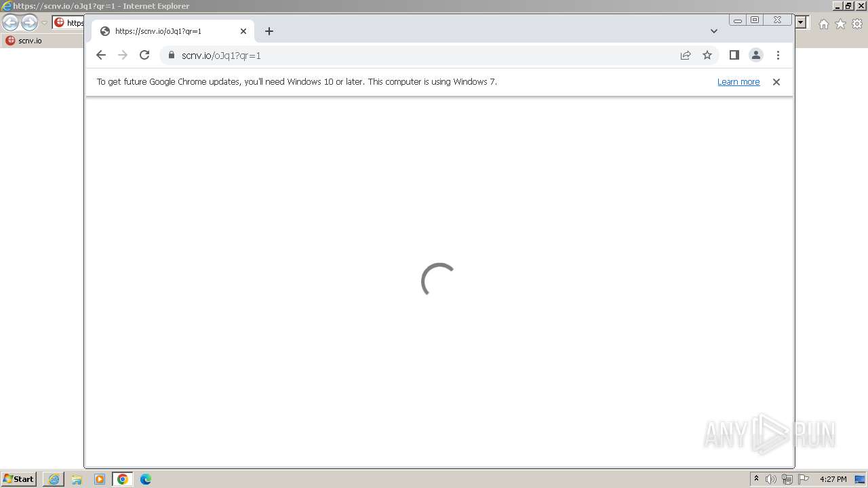Screen dimensions: 868x488
Task: Close the scnv.io Chrome tab
Action: coord(243,31)
